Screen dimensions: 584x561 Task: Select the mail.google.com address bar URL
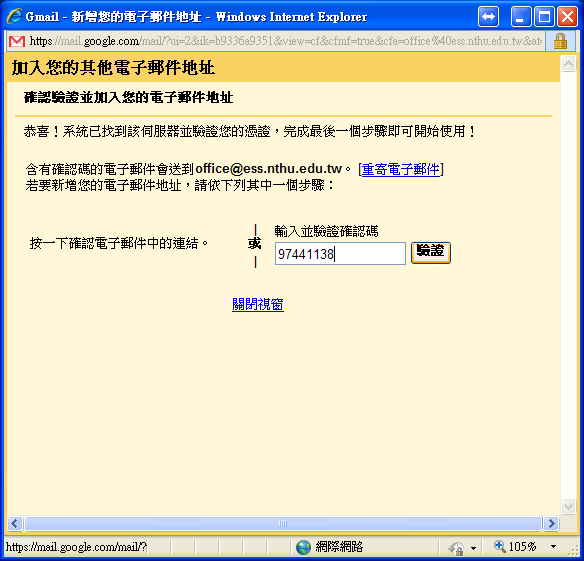click(285, 41)
